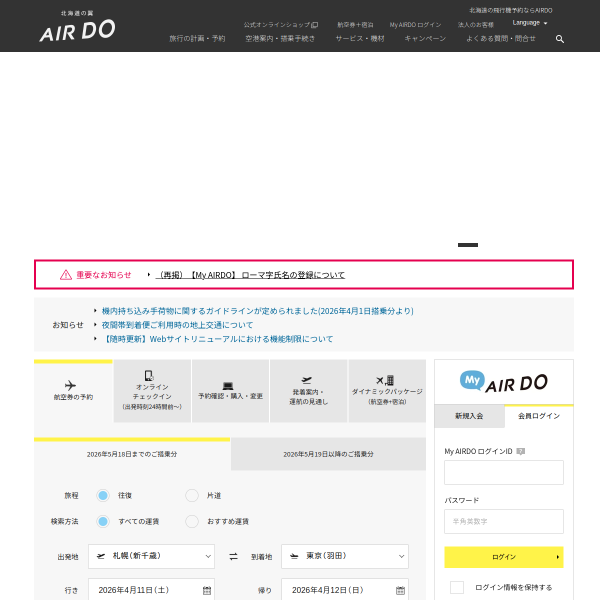600x600 pixels.
Task: Click the yellow ログイン button
Action: point(504,557)
